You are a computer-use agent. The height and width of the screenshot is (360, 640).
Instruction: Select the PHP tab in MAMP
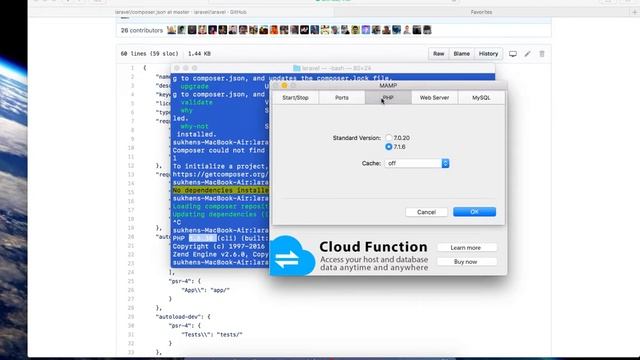[388, 98]
